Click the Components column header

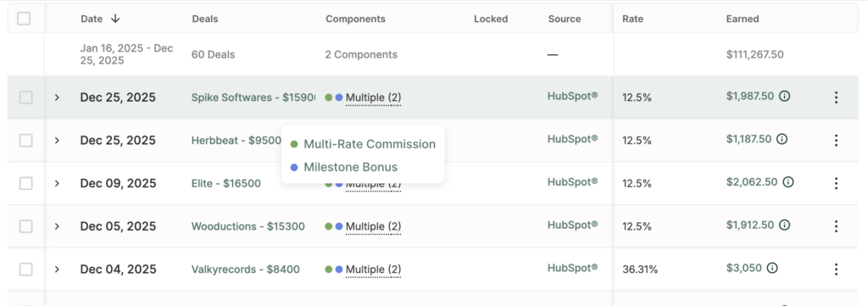click(355, 19)
